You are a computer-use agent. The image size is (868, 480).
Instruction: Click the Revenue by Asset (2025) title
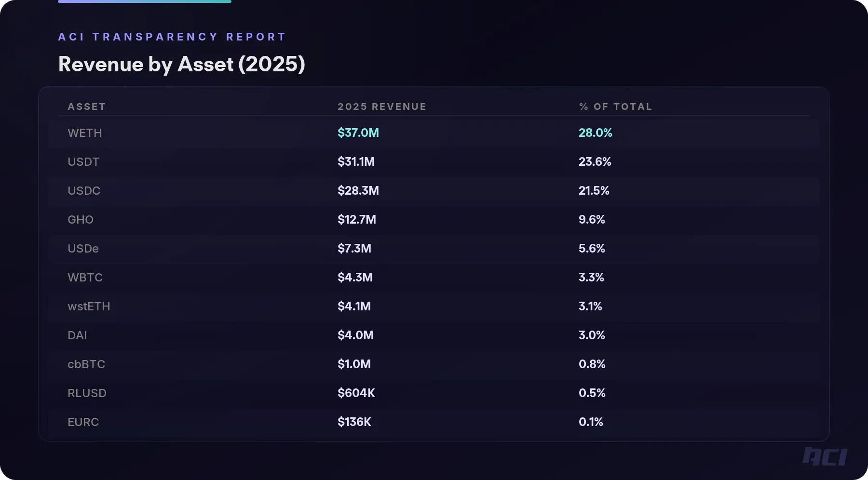(x=182, y=64)
